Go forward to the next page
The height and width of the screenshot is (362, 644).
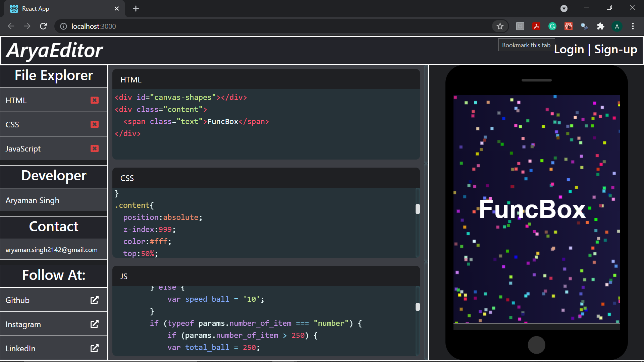pyautogui.click(x=27, y=26)
